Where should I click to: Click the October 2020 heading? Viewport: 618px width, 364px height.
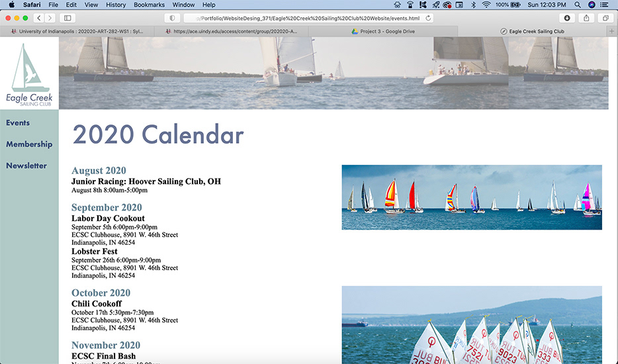[x=101, y=293]
